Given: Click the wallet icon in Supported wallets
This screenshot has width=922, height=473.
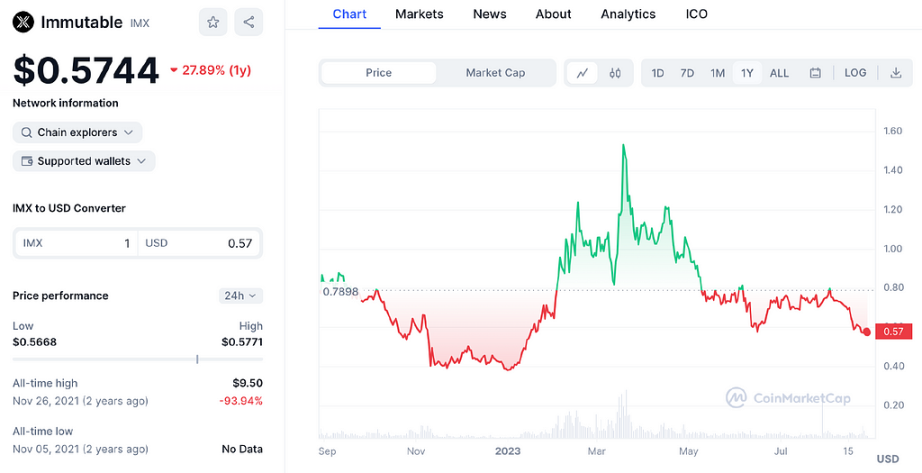Looking at the screenshot, I should pyautogui.click(x=26, y=161).
